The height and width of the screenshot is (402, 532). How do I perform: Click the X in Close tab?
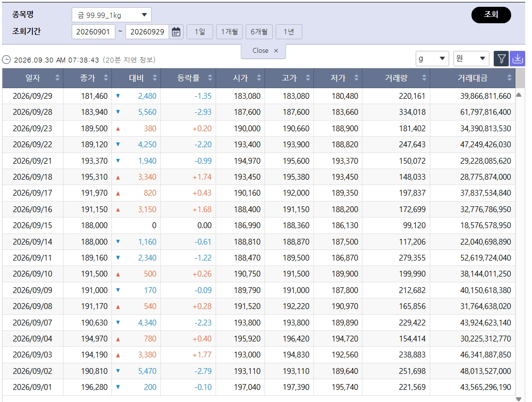[x=276, y=50]
